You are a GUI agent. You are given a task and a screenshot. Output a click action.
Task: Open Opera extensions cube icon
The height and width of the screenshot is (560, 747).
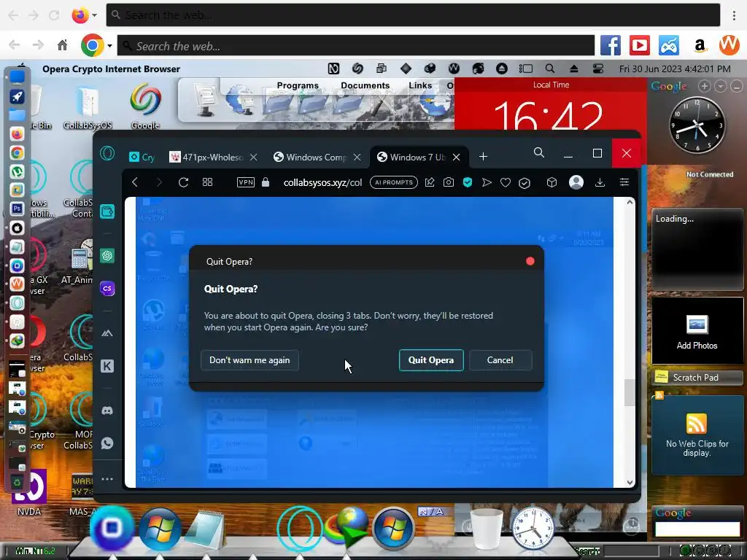tap(551, 182)
